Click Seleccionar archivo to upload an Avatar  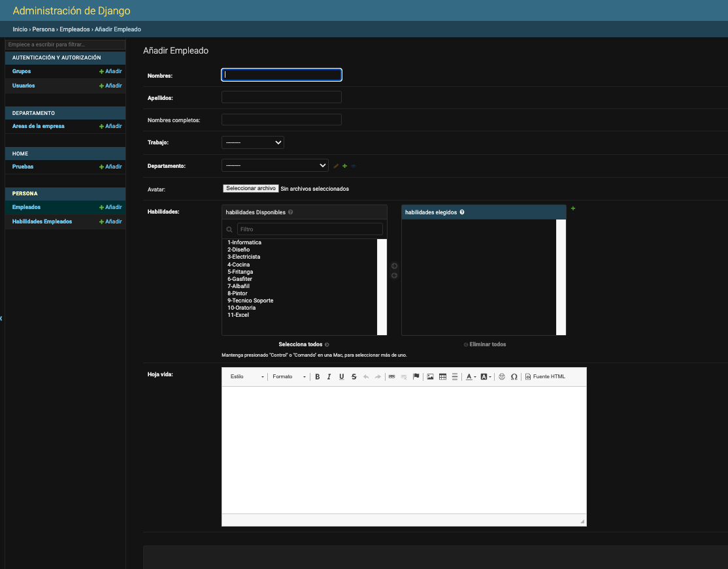tap(250, 188)
